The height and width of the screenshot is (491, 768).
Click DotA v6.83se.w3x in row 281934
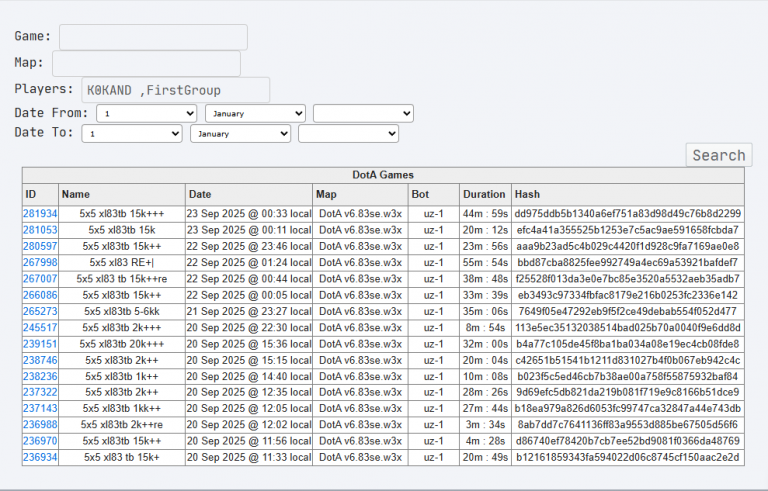360,214
